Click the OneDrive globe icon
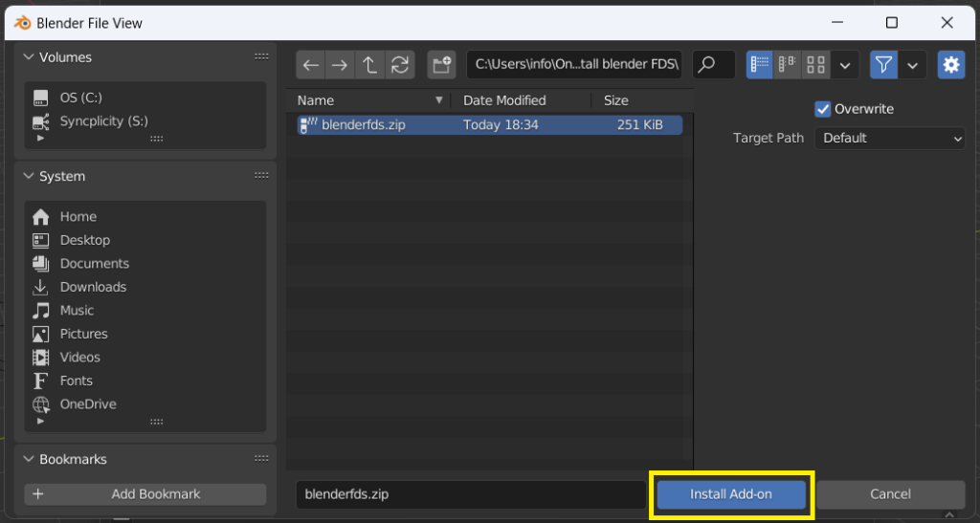The image size is (980, 523). [40, 404]
